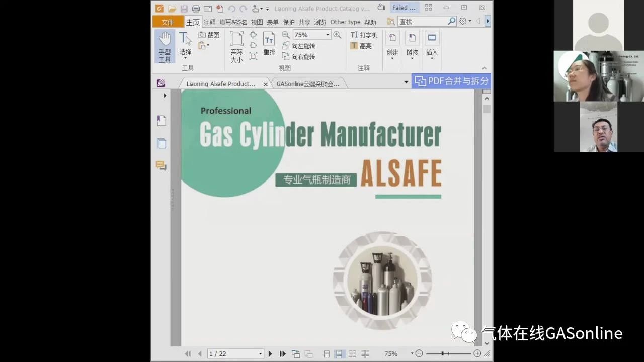
Task: Toggle single page view in status bar
Action: (327, 354)
